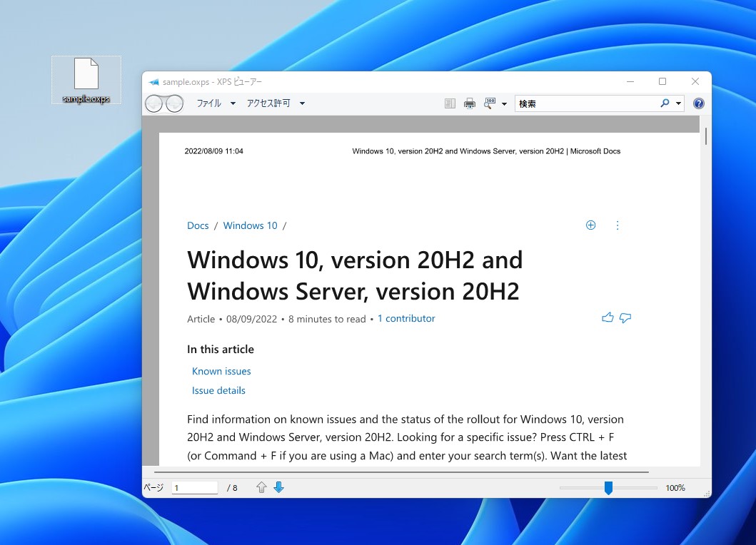The width and height of the screenshot is (756, 545).
Task: Click the search magnifier icon
Action: pos(663,103)
